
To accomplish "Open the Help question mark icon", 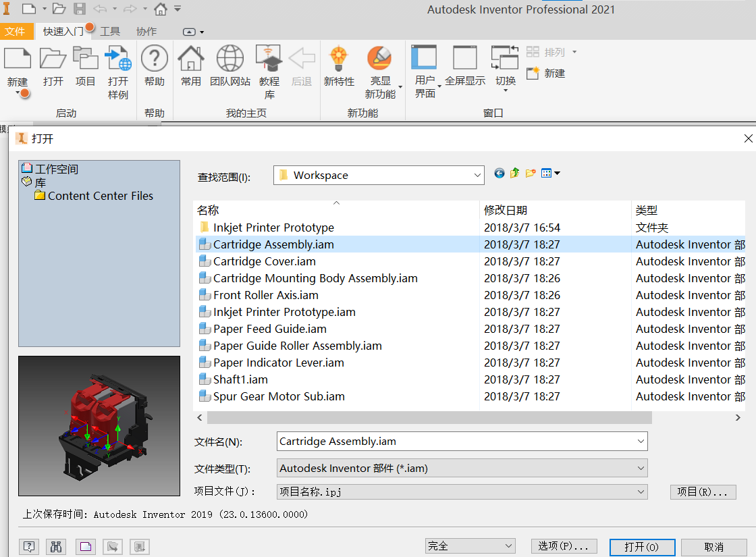I will 155,58.
